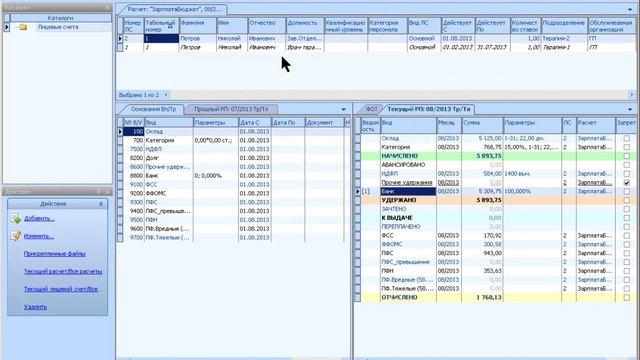Select the Расчет "ЗарплатаБюджет" tab

(174, 9)
